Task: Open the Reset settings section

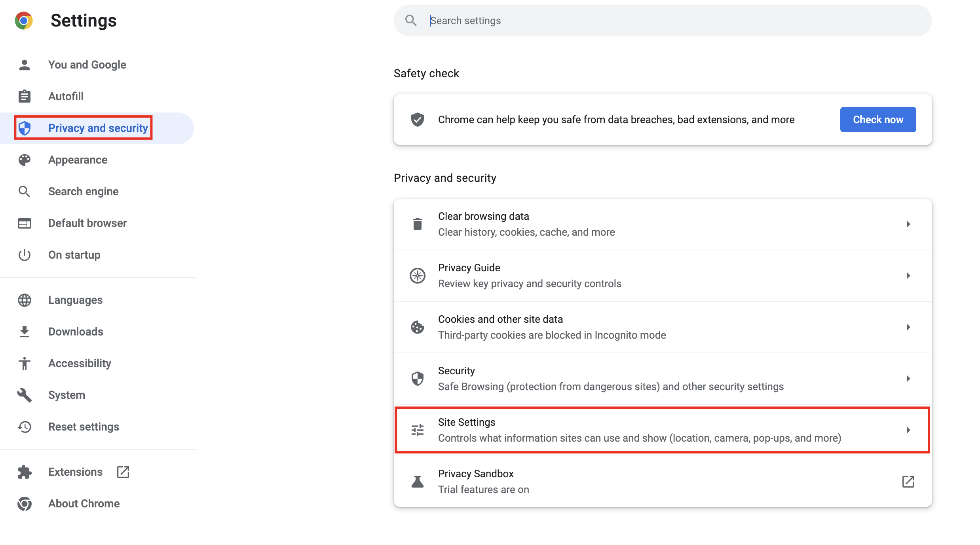Action: (84, 427)
